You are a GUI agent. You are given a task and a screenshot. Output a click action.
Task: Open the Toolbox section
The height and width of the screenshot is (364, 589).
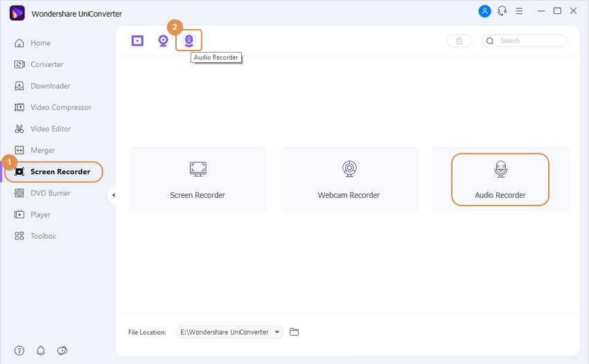point(35,236)
